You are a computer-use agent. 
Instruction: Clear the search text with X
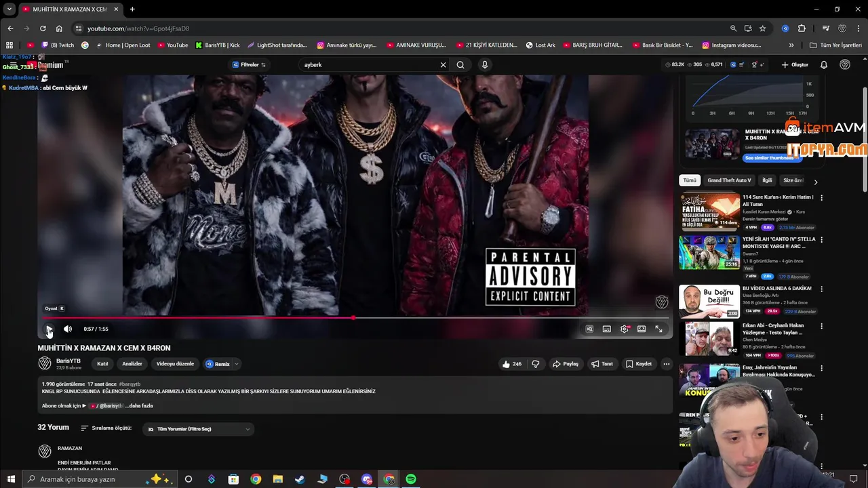click(443, 65)
